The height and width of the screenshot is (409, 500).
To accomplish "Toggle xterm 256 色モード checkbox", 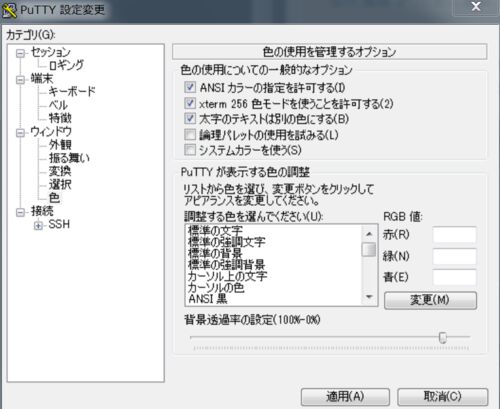I will tap(190, 103).
